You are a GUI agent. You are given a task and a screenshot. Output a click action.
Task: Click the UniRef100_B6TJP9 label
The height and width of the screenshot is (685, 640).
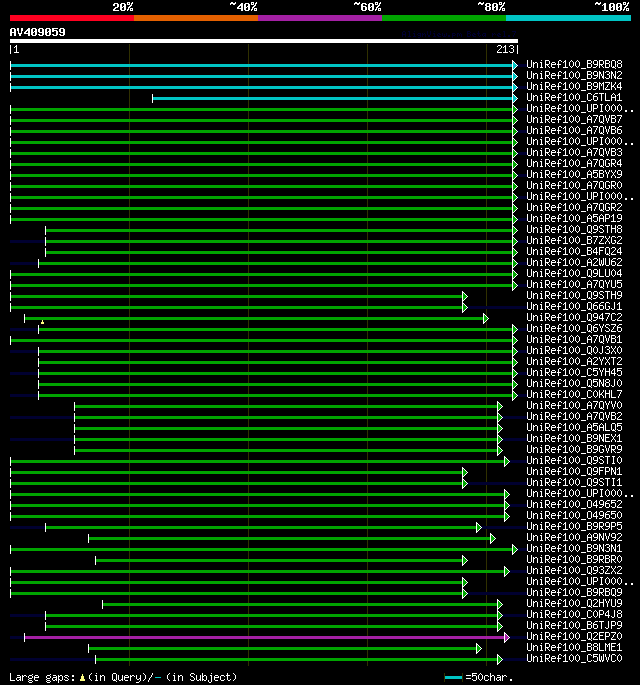tap(574, 625)
